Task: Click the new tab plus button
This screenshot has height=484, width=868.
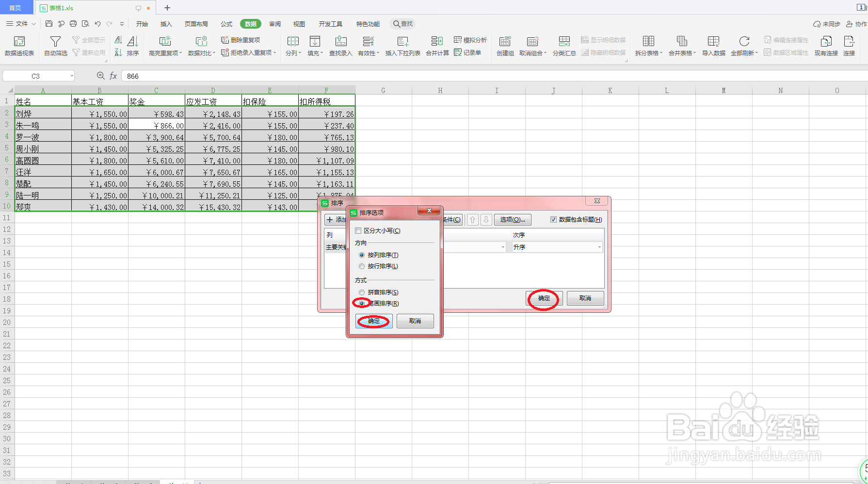Action: tap(167, 8)
